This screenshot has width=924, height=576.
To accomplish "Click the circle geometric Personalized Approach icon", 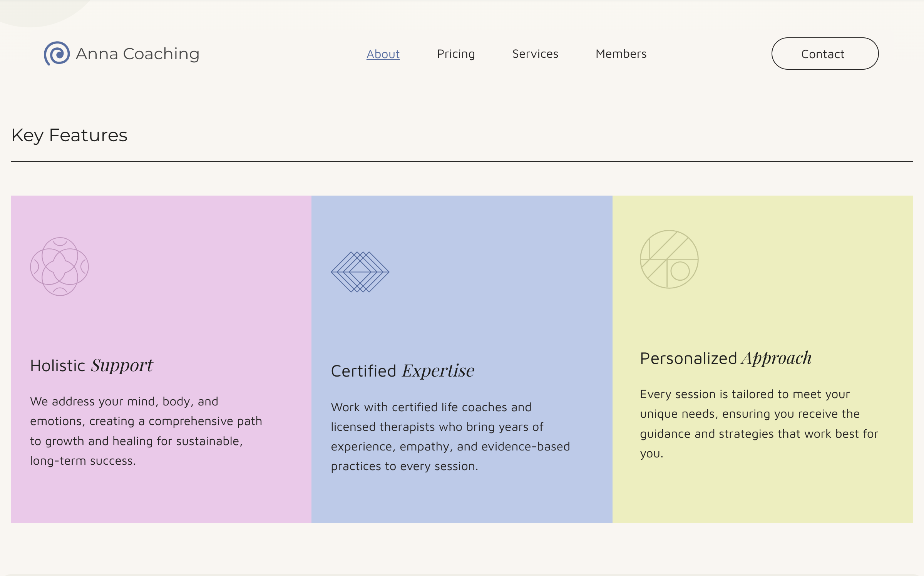I will (669, 259).
